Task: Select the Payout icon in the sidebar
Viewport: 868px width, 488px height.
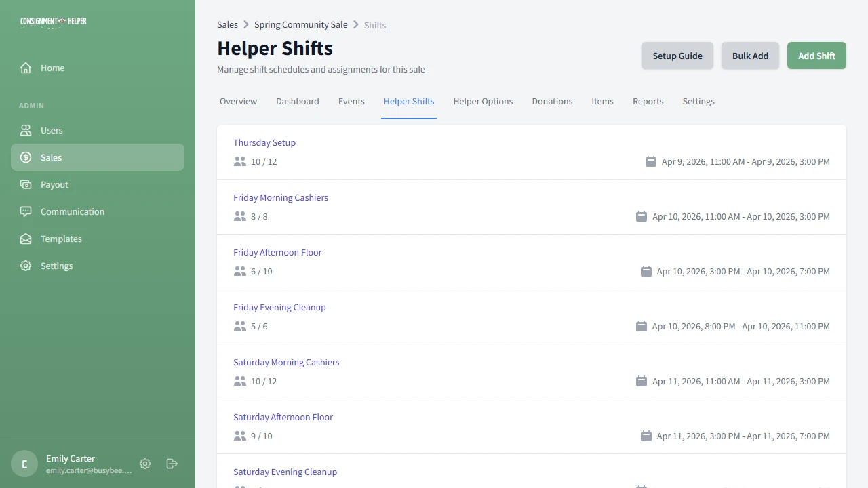Action: pyautogui.click(x=25, y=184)
